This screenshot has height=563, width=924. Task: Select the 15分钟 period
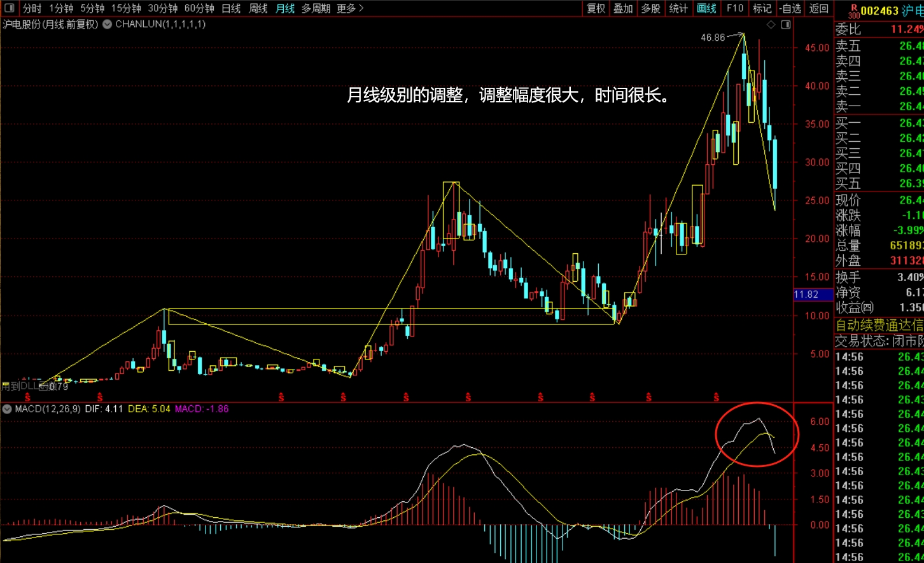point(126,8)
